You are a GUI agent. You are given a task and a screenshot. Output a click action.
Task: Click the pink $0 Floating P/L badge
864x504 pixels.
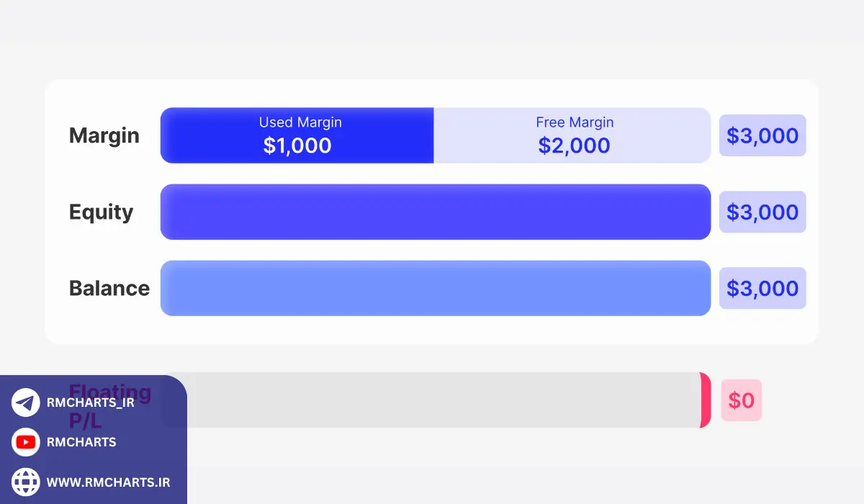[741, 400]
